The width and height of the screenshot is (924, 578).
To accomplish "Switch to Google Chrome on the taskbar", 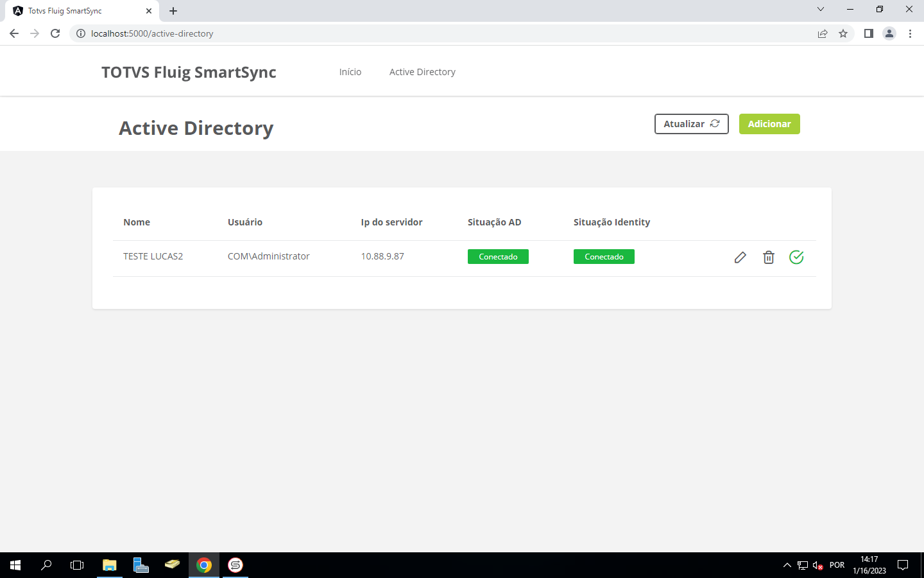I will (204, 565).
